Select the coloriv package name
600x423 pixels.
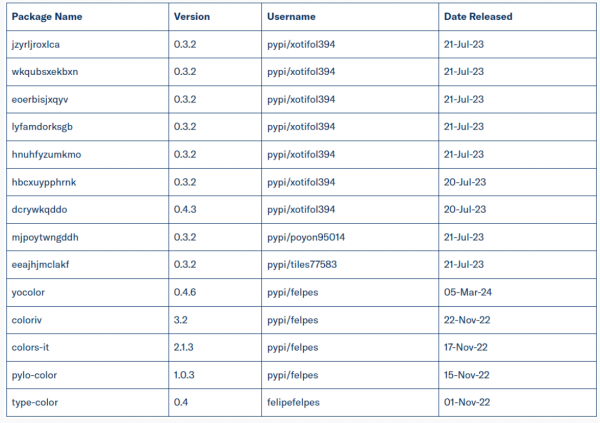(x=28, y=319)
